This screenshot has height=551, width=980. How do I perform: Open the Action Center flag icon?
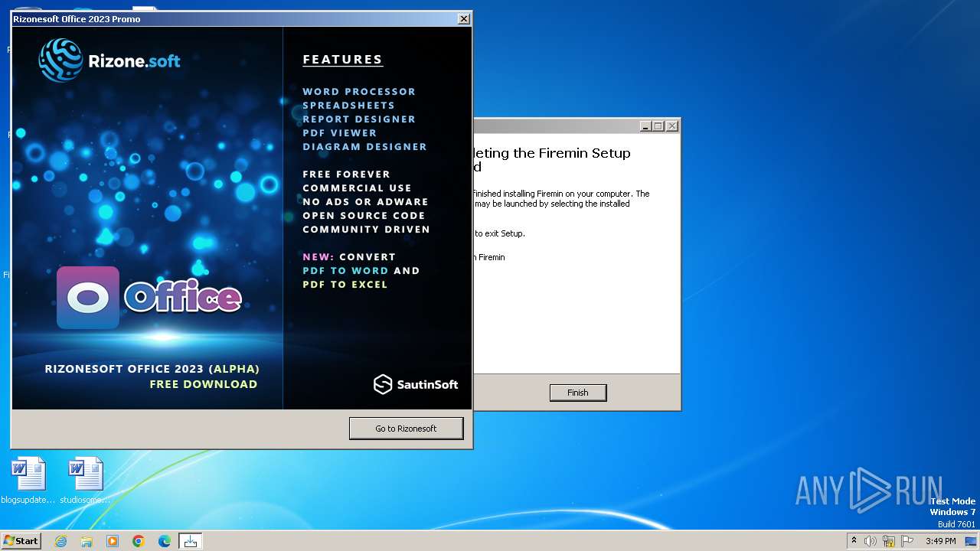pyautogui.click(x=907, y=541)
